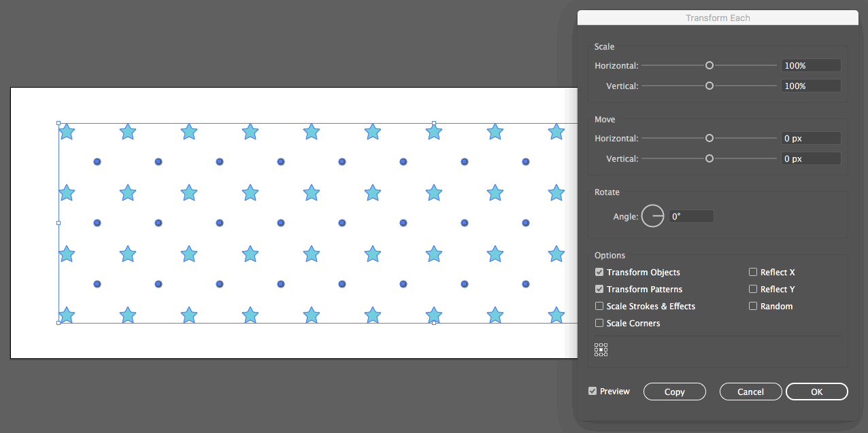Toggle the Transform Objects checkbox
Viewport: 868px width, 433px height.
click(x=599, y=272)
